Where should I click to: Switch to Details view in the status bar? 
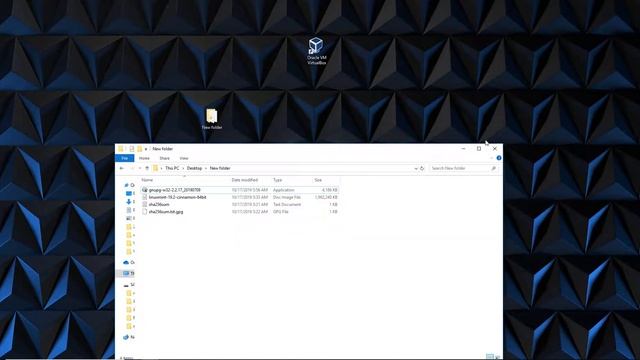pos(490,357)
